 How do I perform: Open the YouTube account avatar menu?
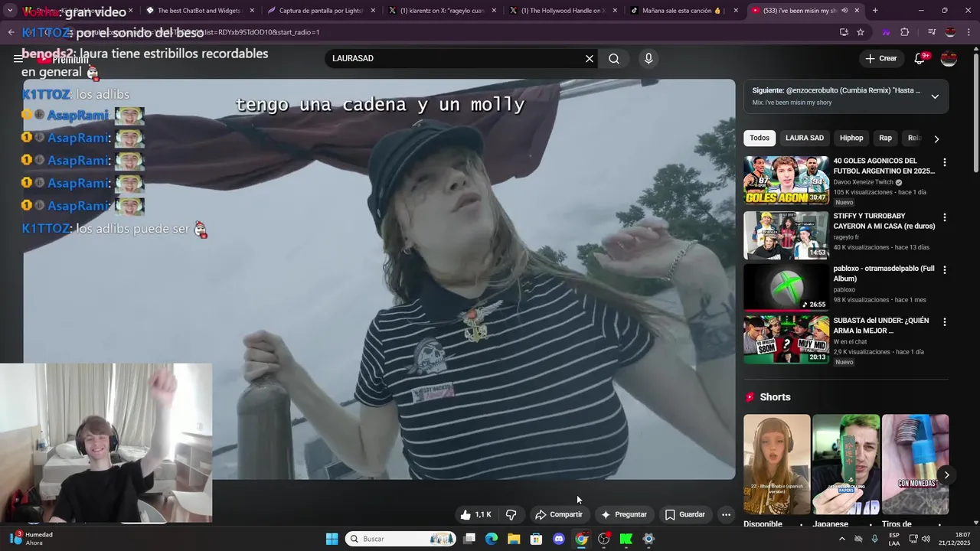pyautogui.click(x=949, y=59)
